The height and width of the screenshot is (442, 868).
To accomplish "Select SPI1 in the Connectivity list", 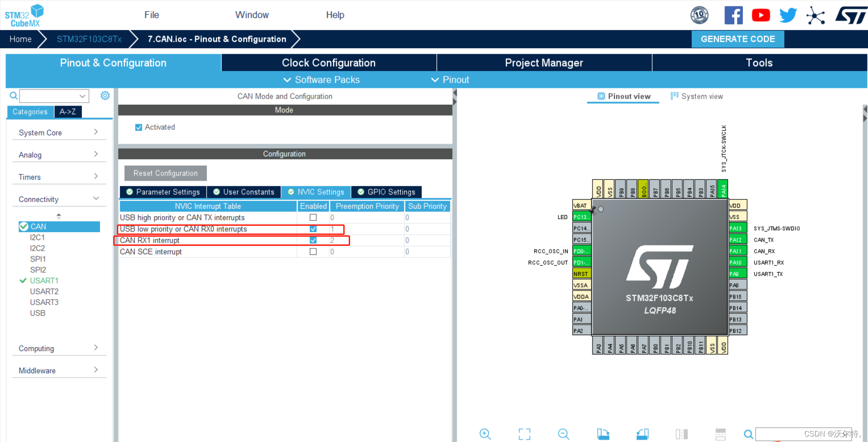I will point(38,259).
